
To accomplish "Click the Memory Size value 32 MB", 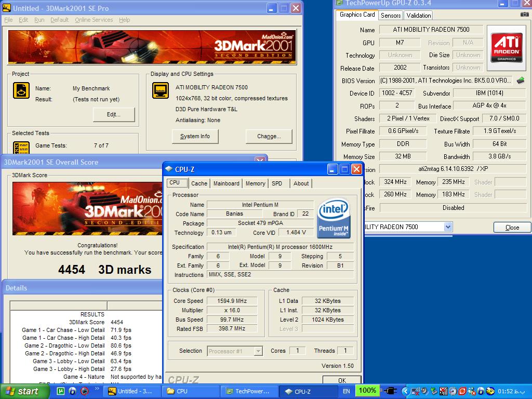I will (403, 156).
